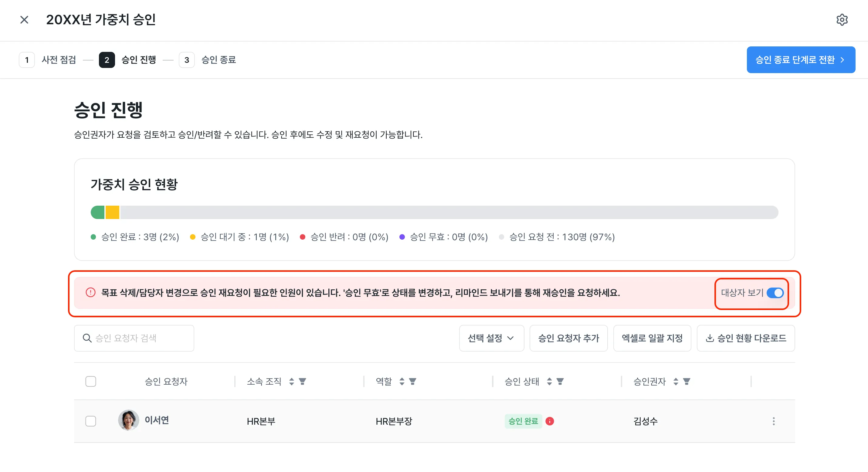Filter the 소속 조직 column
Image resolution: width=868 pixels, height=472 pixels.
(302, 381)
